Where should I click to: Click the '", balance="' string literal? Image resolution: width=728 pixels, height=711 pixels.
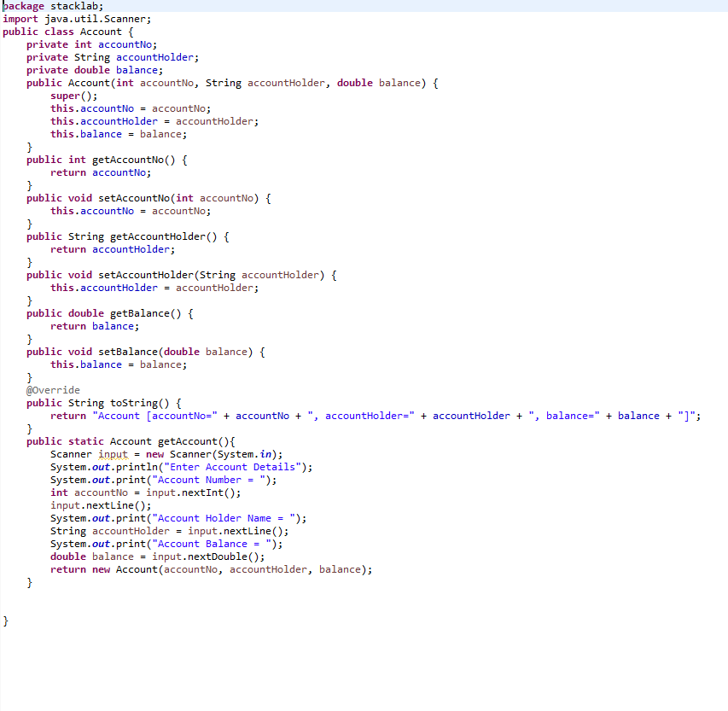(563, 417)
